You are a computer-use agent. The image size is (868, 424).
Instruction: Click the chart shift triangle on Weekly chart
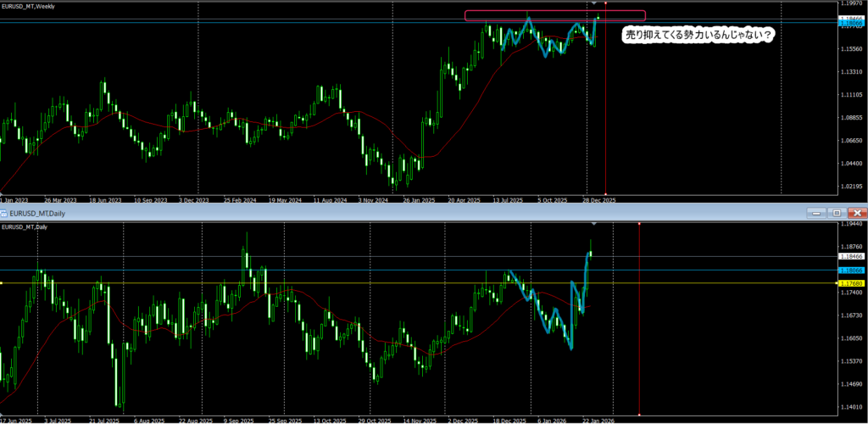click(x=593, y=3)
